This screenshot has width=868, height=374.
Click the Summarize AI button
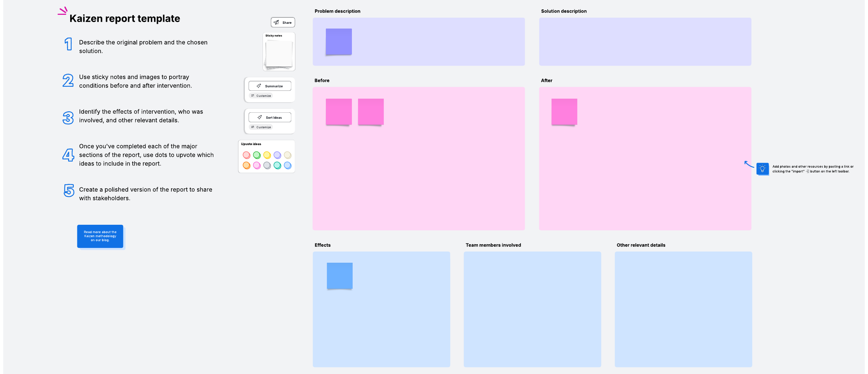coord(270,86)
